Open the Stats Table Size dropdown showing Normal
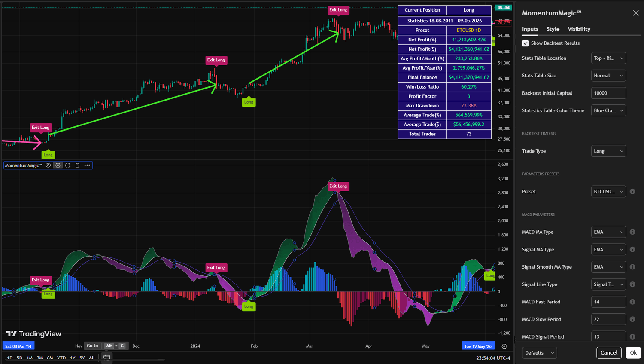The width and height of the screenshot is (644, 364). pos(608,76)
